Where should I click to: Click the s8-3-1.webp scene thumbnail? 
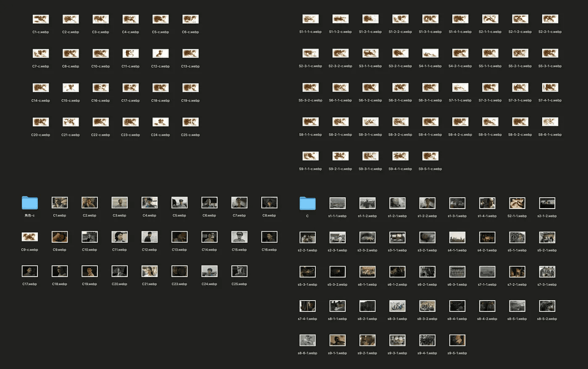(x=397, y=306)
